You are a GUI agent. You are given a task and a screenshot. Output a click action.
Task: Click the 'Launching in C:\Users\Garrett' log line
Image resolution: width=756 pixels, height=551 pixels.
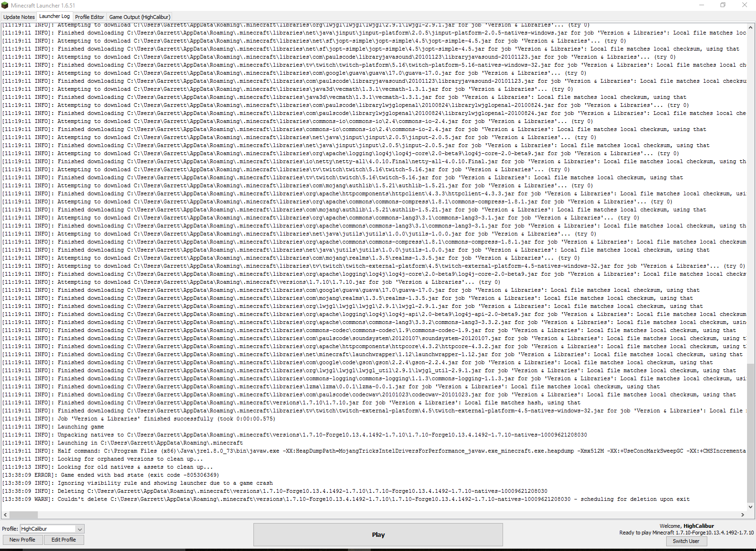point(122,443)
